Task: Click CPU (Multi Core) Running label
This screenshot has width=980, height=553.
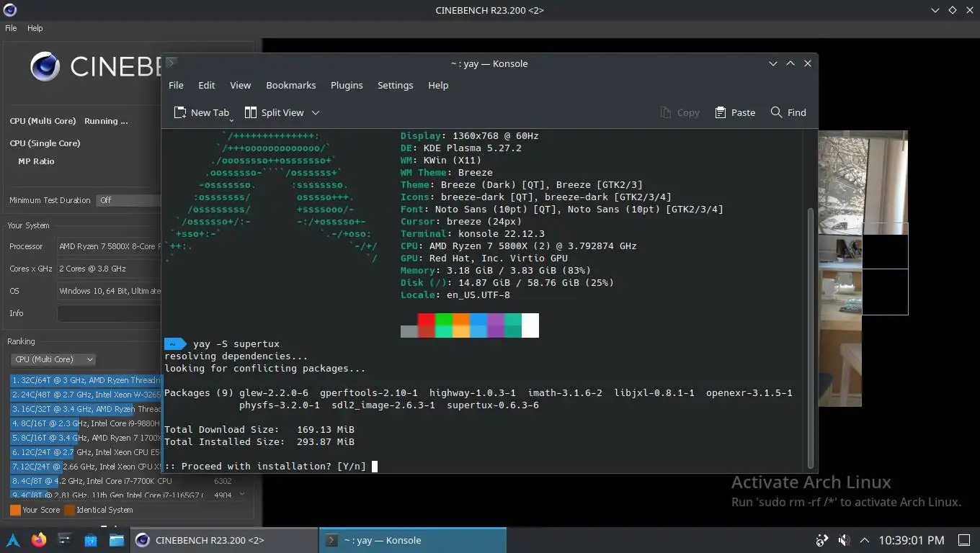Action: pos(68,121)
